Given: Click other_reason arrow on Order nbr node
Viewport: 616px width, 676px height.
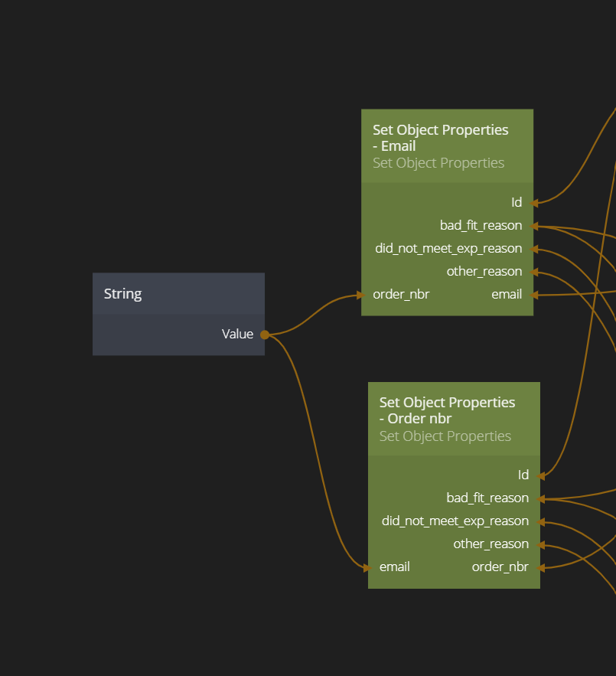Looking at the screenshot, I should coord(541,544).
